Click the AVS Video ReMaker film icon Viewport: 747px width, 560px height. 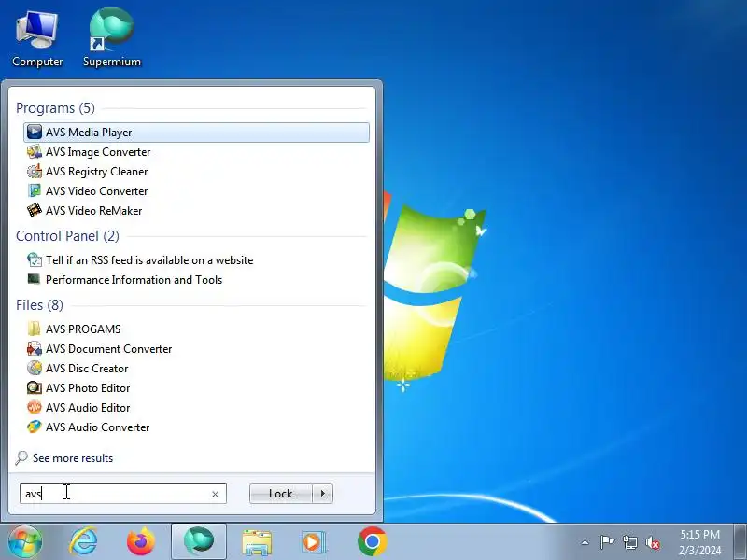pyautogui.click(x=35, y=210)
